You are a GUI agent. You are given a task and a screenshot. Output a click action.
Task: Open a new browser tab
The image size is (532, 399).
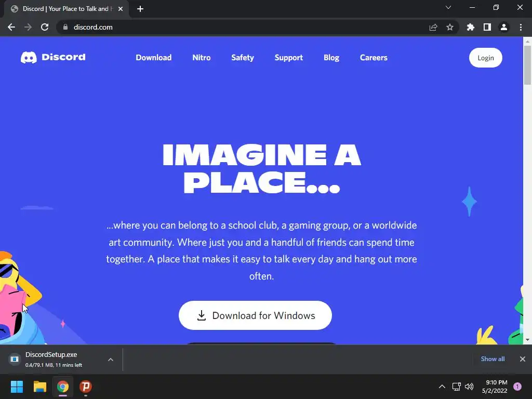140,9
